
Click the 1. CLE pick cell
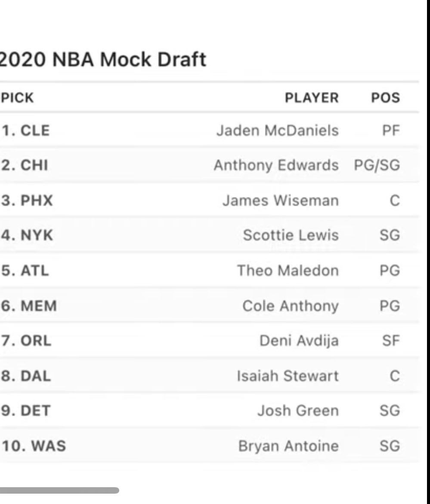coord(25,131)
